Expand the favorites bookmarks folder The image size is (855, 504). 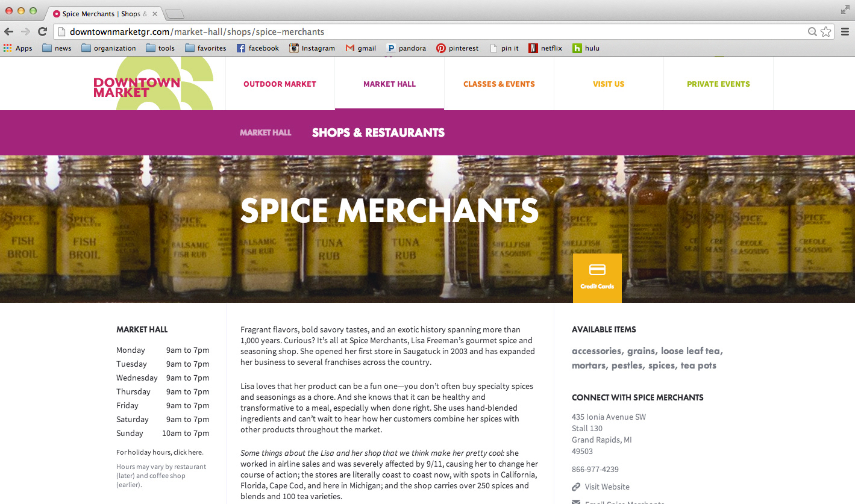(x=205, y=48)
